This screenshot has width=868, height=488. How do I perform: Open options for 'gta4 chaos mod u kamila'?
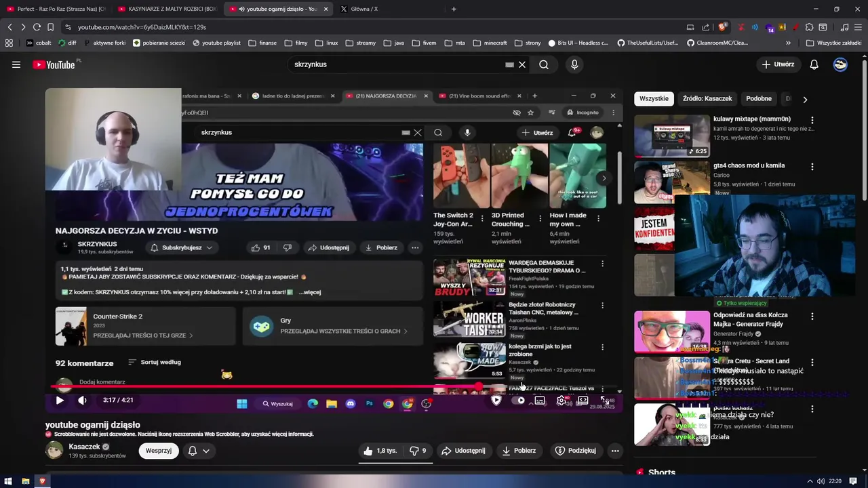click(812, 166)
